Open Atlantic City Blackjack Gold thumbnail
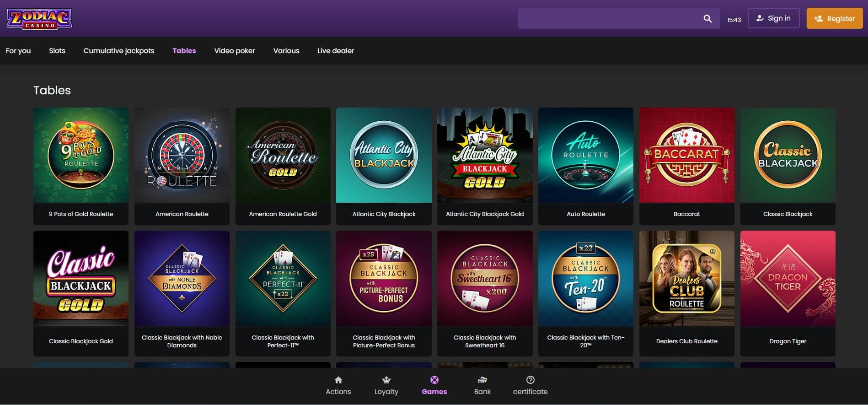 point(485,155)
